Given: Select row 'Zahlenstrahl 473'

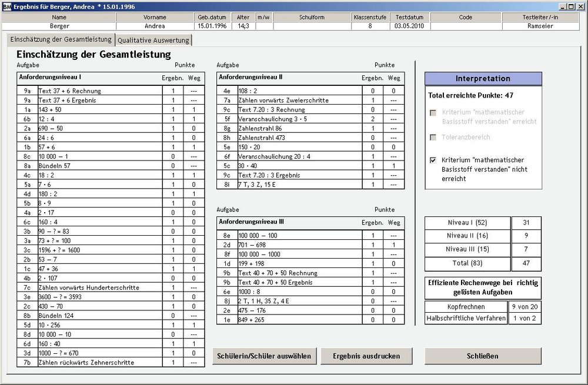Looking at the screenshot, I should pos(310,138).
